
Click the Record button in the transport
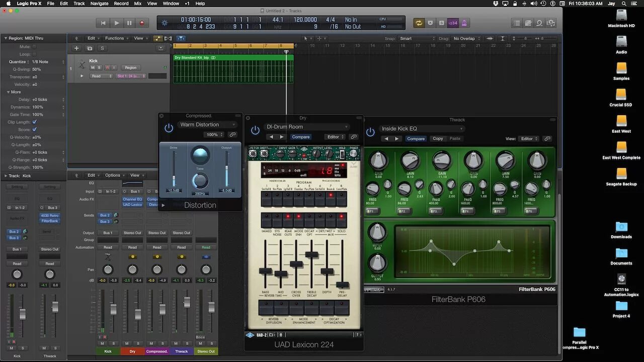click(142, 23)
